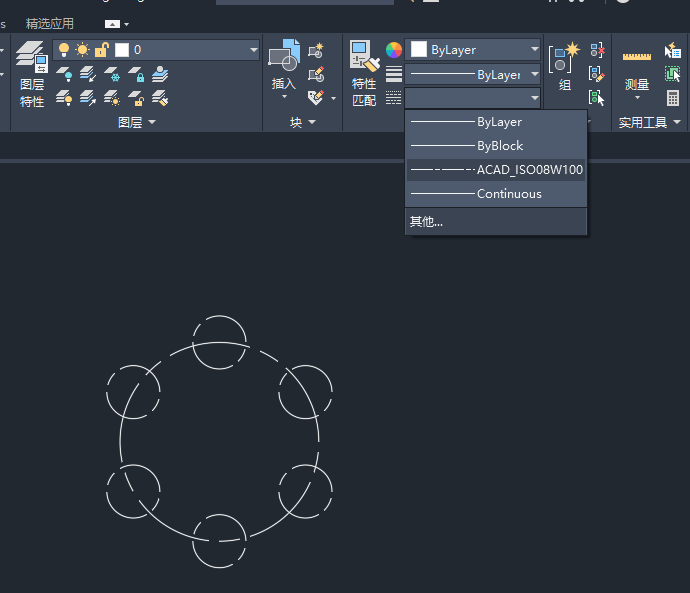The height and width of the screenshot is (593, 690).
Task: Click the white ByLayer color swatch
Action: point(419,50)
